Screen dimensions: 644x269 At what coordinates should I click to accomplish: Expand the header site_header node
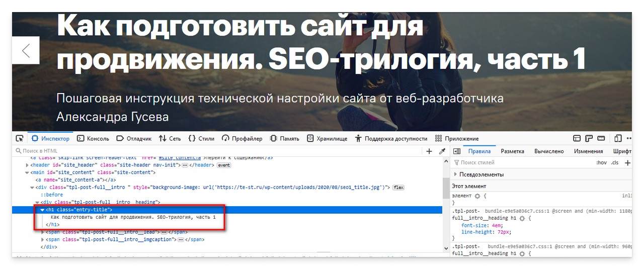tap(28, 165)
